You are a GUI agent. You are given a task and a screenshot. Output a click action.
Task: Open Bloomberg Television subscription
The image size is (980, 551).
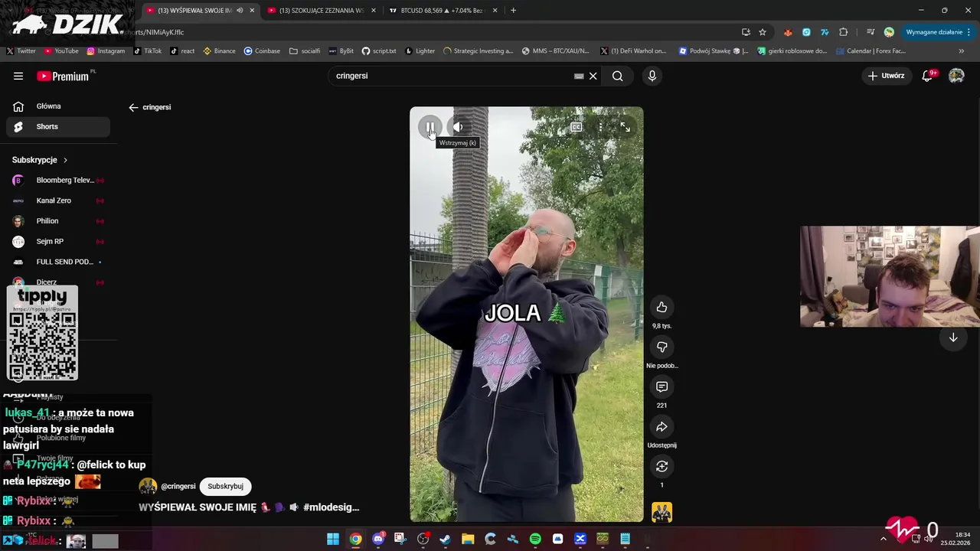58,180
